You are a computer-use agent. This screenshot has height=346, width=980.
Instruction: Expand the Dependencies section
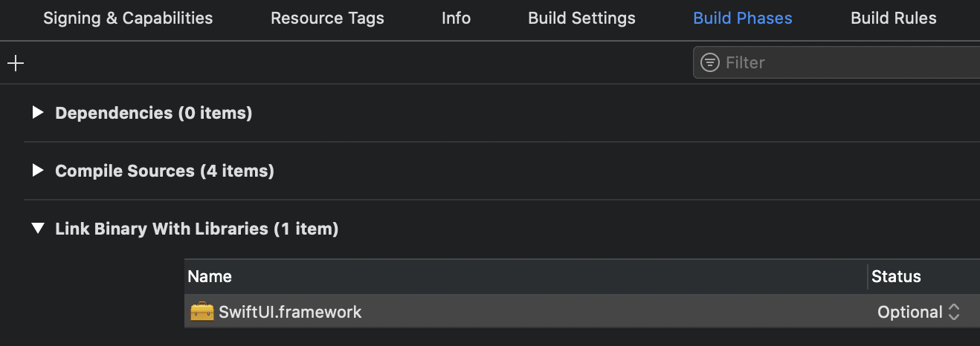pos(38,113)
